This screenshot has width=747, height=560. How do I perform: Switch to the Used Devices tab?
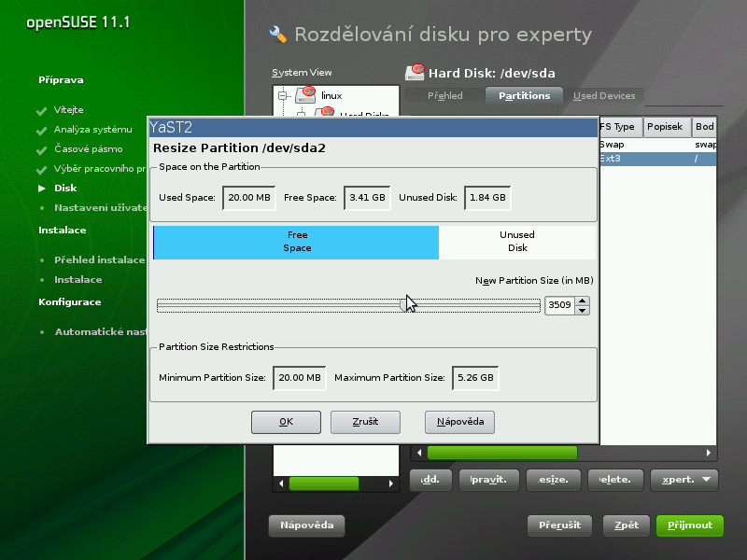coord(604,96)
